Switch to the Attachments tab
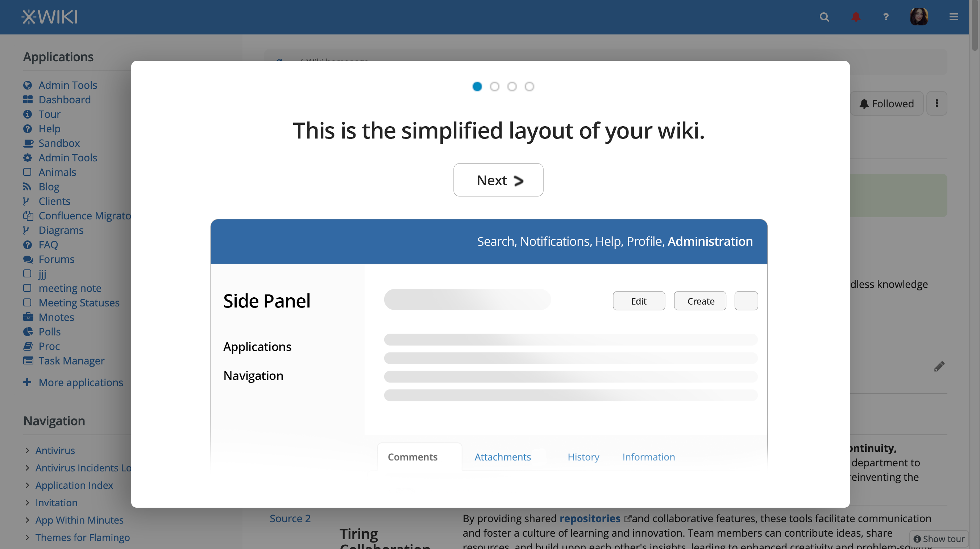980x549 pixels. [x=502, y=457]
